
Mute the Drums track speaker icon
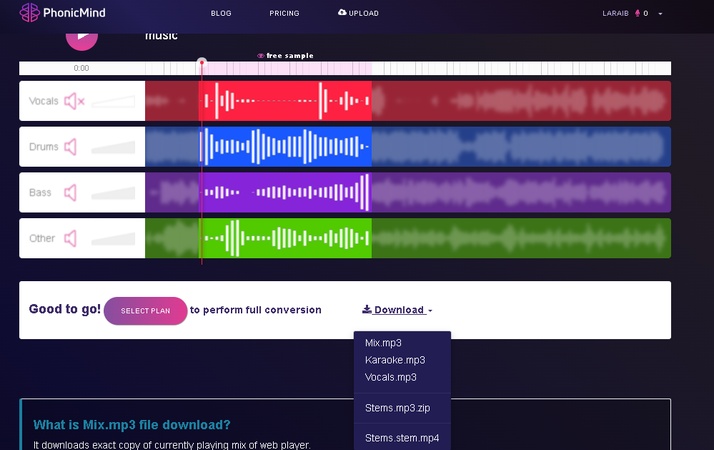pyautogui.click(x=70, y=147)
